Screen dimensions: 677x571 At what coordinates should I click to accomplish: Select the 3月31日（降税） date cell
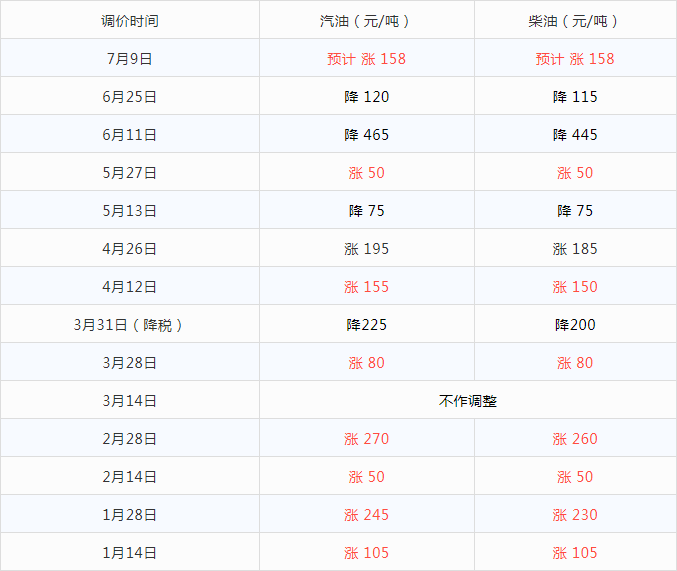[128, 325]
